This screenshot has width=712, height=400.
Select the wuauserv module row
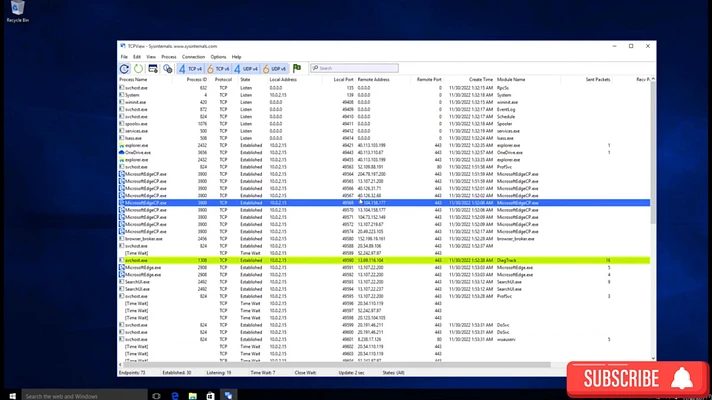(x=384, y=339)
